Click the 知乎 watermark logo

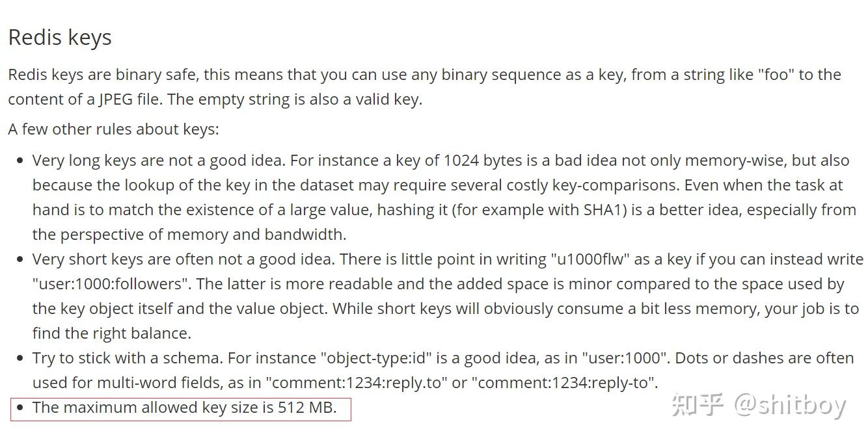[x=698, y=404]
